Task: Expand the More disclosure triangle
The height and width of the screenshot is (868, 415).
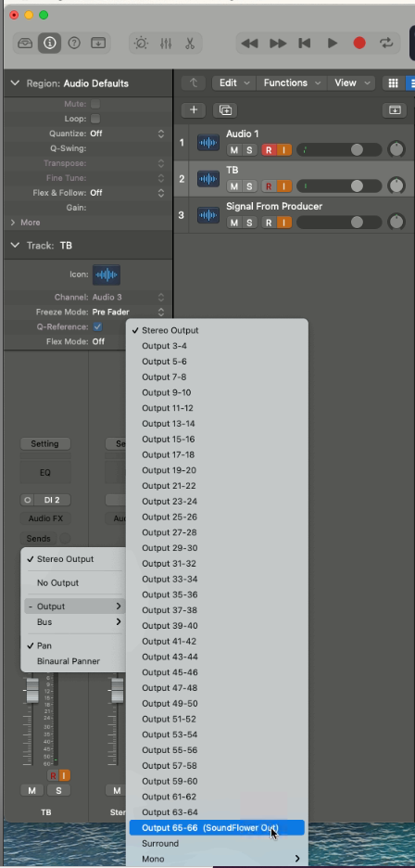Action: (x=13, y=222)
